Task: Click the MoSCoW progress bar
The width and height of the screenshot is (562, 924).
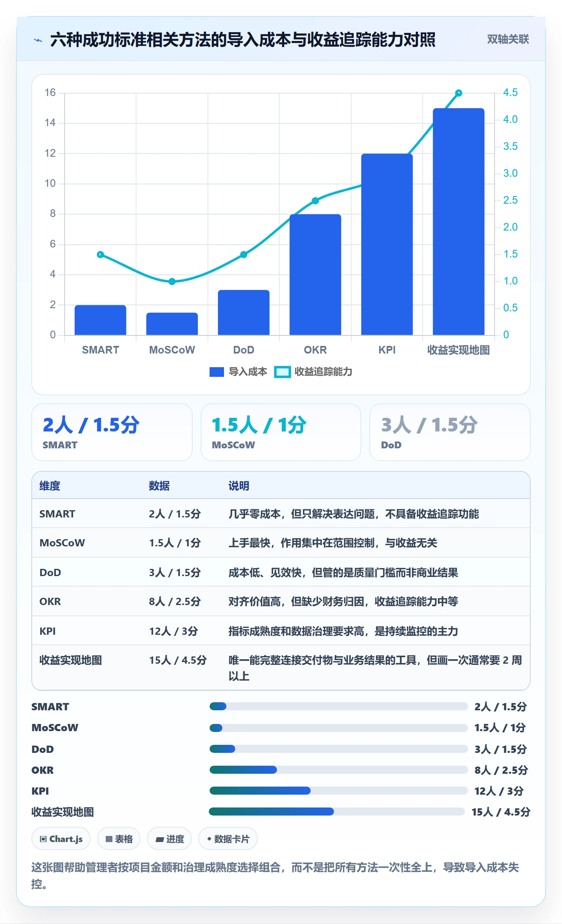Action: pyautogui.click(x=338, y=728)
